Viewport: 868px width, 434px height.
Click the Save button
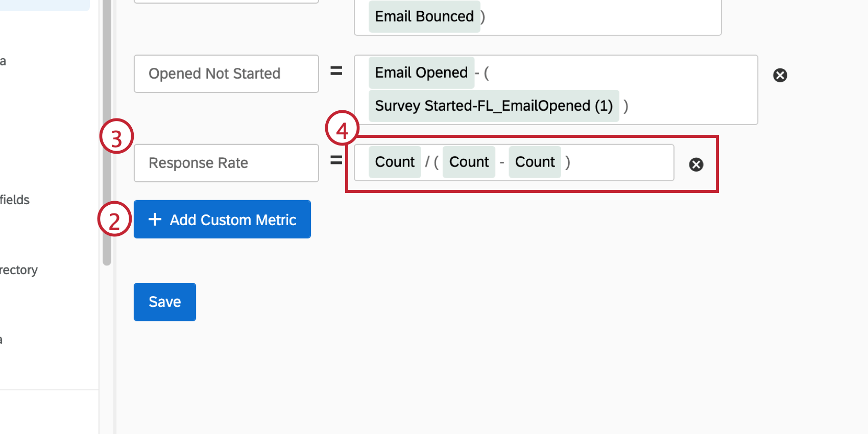point(164,302)
